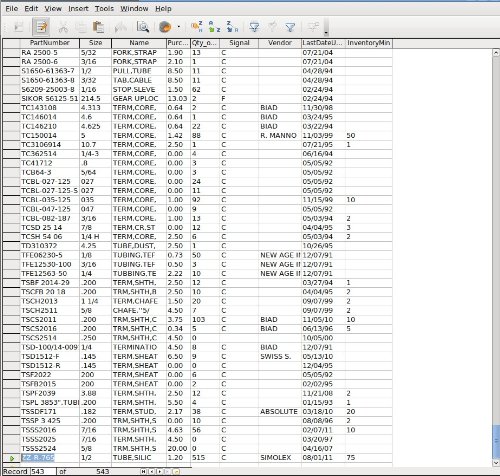Click the vertical scrollbar down arrow

coord(496,463)
